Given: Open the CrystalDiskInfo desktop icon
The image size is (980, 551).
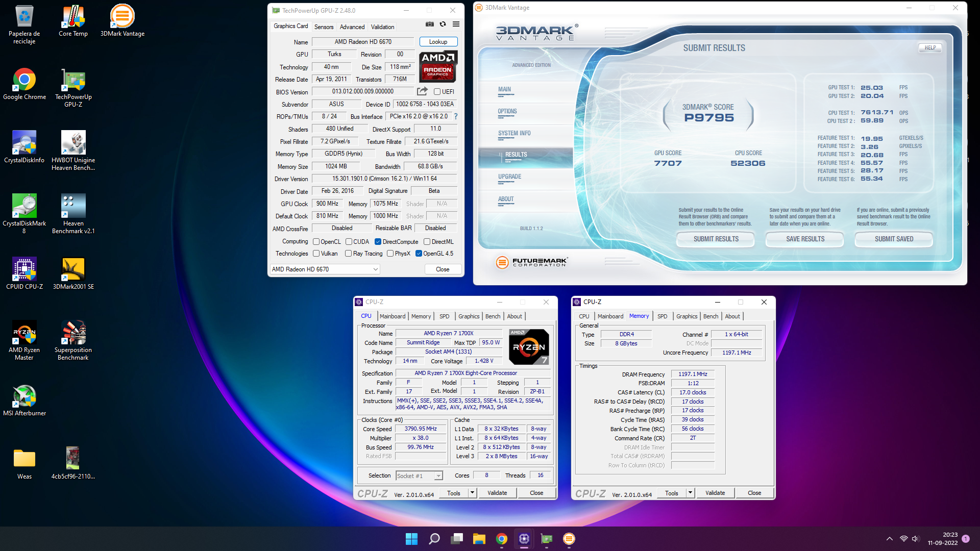Looking at the screenshot, I should [24, 147].
